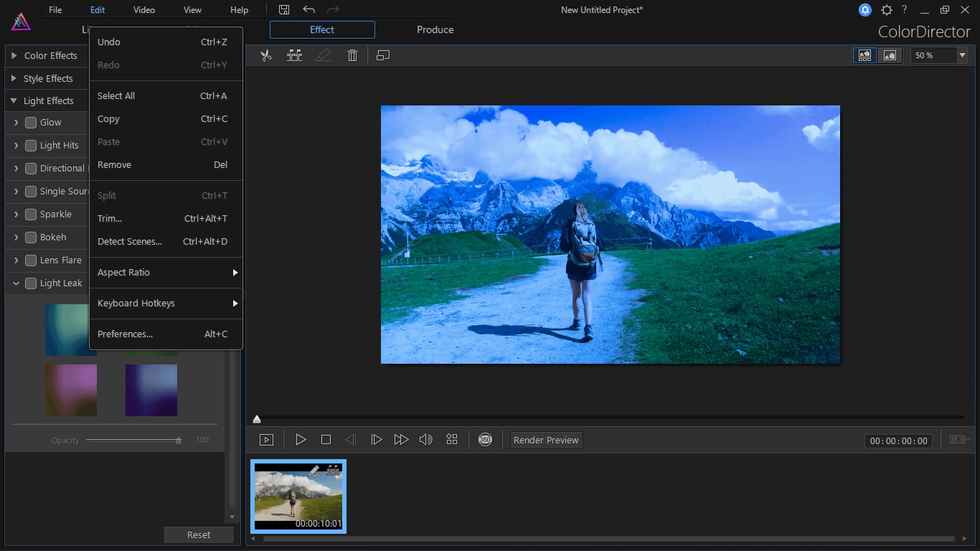
Task: Select the violet-blue light leak swatch
Action: 151,390
